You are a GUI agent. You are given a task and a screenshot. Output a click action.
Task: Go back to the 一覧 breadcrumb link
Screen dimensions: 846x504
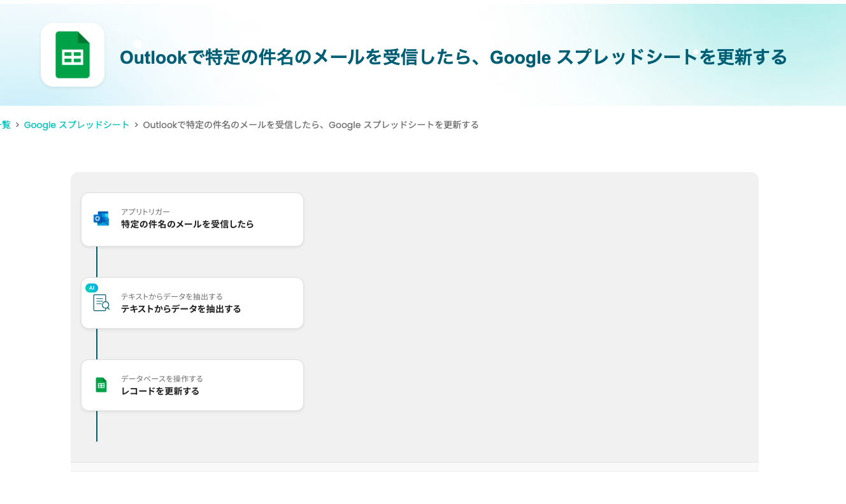6,125
